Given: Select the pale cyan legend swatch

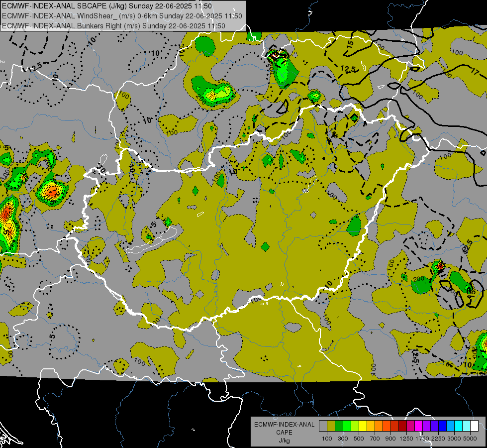Looking at the screenshot, I should tap(467, 426).
